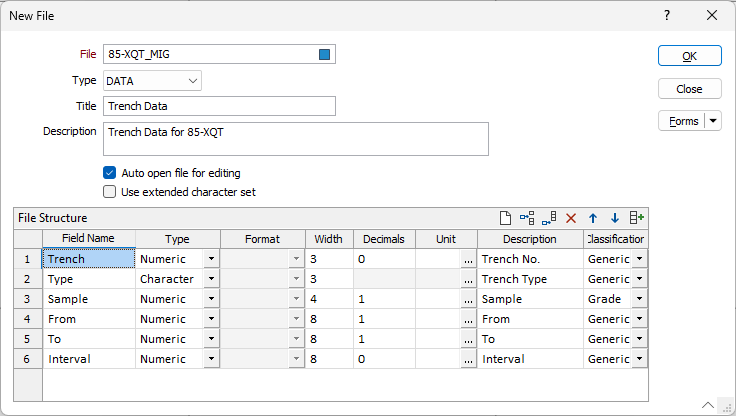Open Unit ellipsis for Sample row

468,299
